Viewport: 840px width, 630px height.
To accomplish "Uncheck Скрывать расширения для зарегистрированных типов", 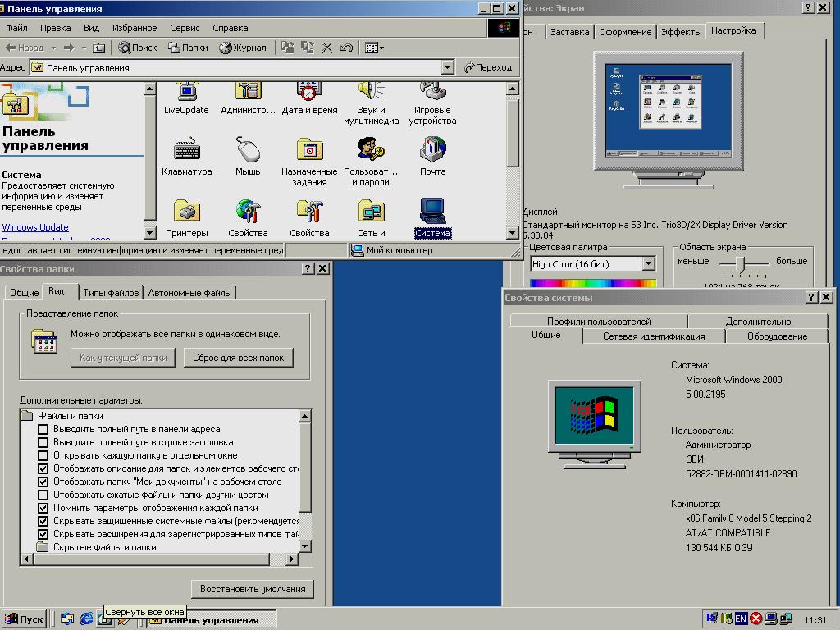I will pos(43,534).
